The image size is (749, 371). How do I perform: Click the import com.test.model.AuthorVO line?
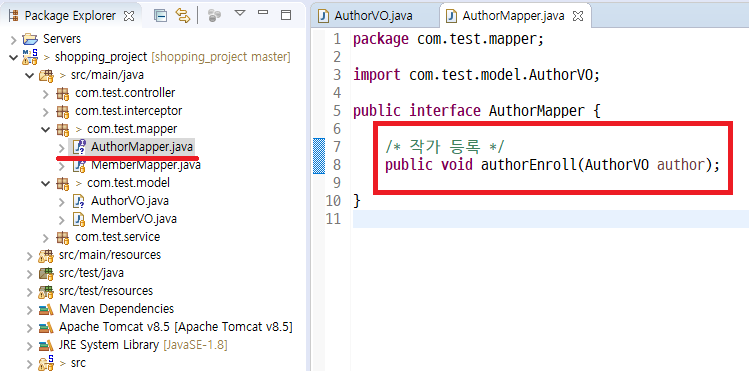[x=476, y=75]
